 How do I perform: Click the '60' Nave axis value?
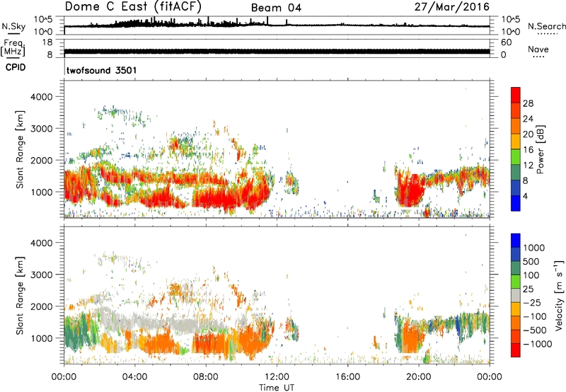[506, 42]
